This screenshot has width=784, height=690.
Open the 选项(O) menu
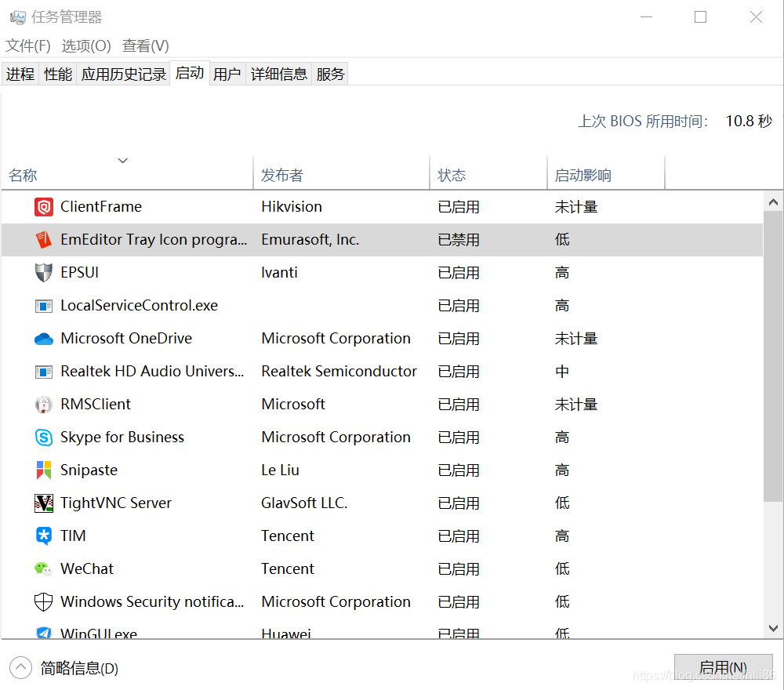pyautogui.click(x=86, y=46)
